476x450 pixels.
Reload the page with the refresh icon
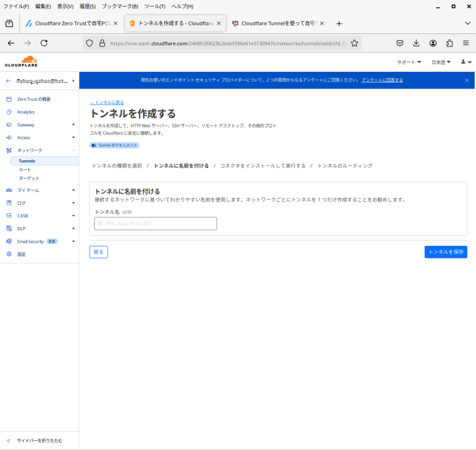[44, 43]
